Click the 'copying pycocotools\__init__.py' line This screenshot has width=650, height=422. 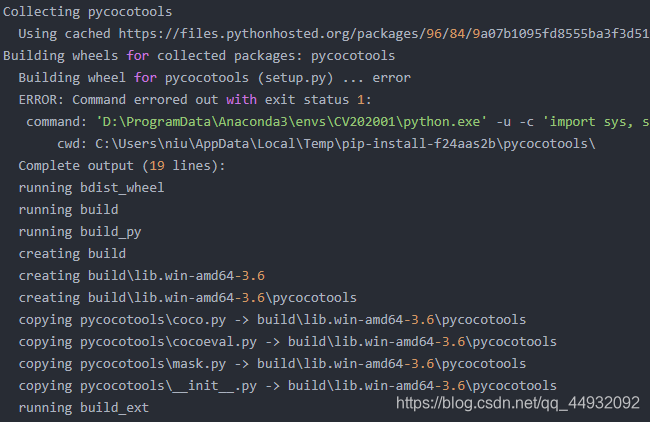287,385
